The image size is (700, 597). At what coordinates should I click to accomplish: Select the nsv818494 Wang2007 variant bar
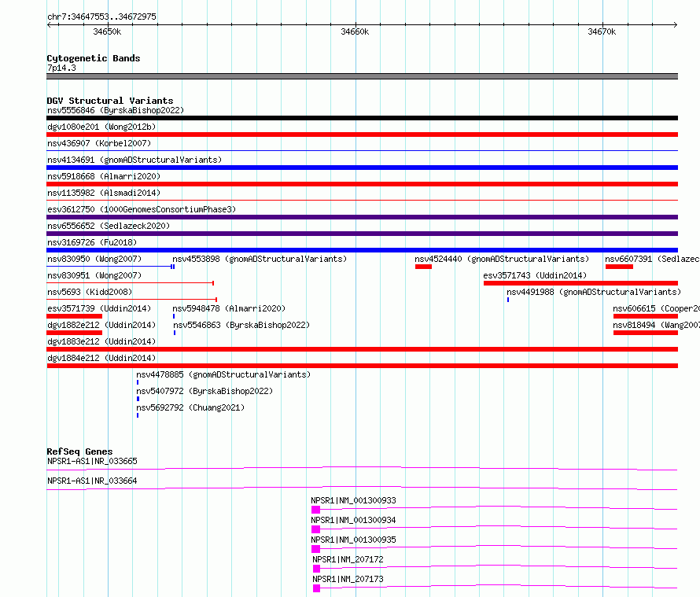point(646,333)
